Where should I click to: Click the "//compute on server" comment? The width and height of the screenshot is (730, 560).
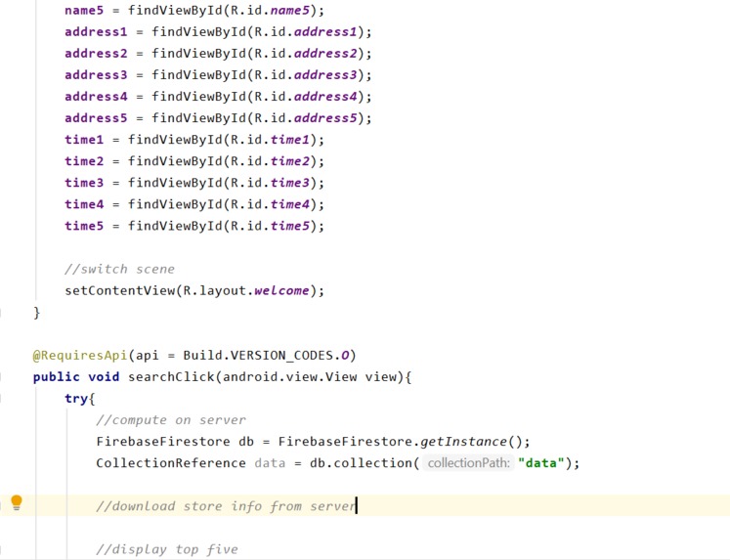click(171, 420)
